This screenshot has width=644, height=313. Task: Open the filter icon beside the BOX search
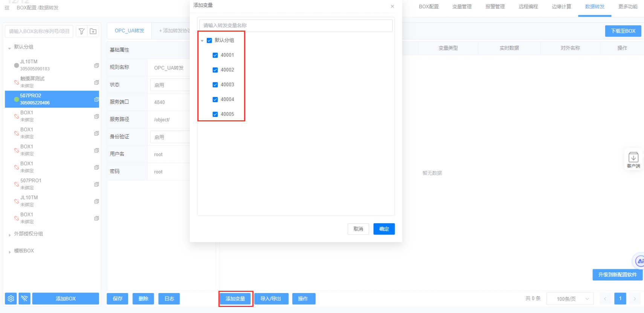(x=81, y=31)
